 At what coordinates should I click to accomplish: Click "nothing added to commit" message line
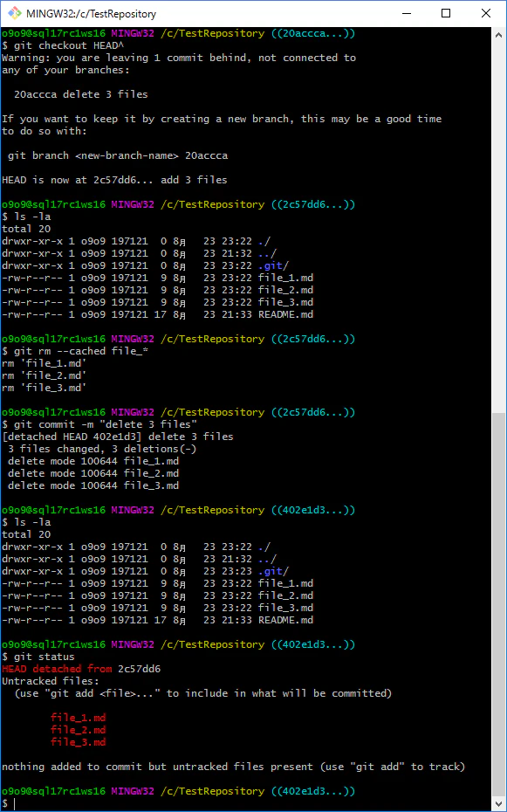[233, 767]
